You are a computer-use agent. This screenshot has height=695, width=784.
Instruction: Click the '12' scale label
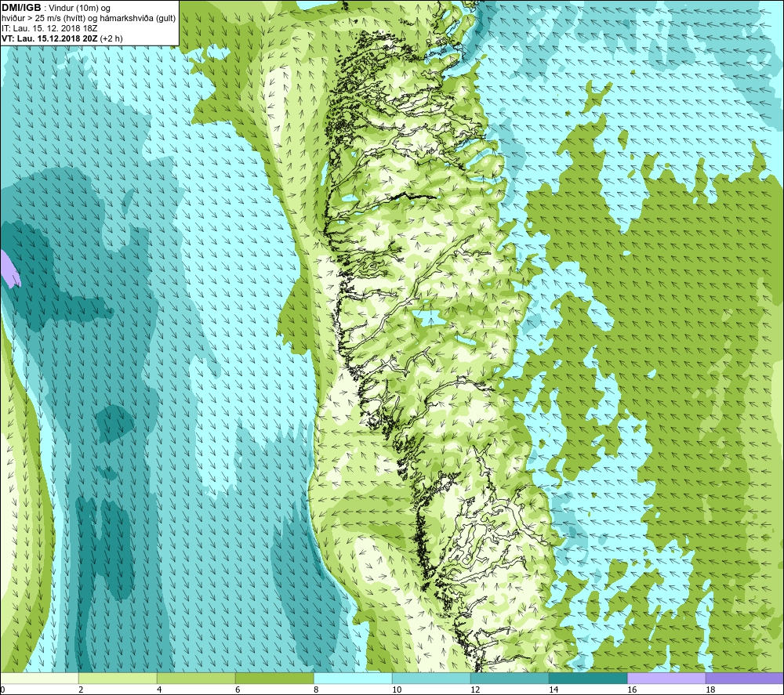click(x=475, y=690)
